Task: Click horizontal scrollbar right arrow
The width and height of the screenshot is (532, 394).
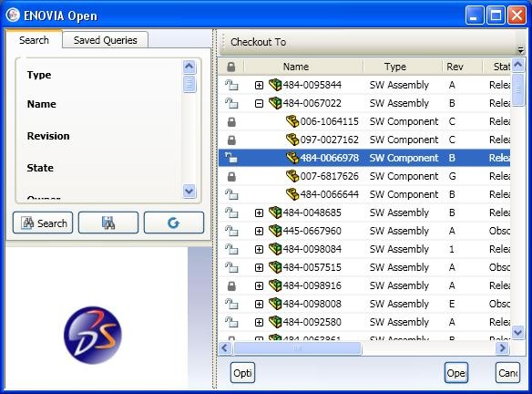Action: [503, 347]
